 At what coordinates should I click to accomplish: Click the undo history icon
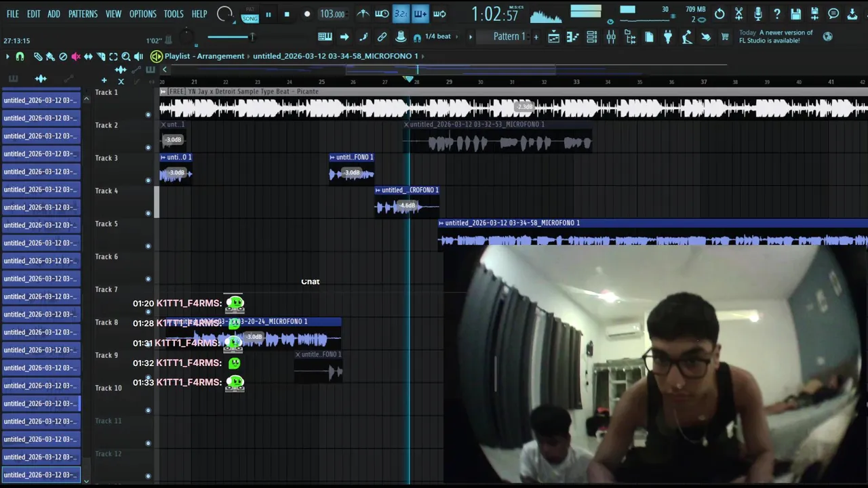point(719,14)
